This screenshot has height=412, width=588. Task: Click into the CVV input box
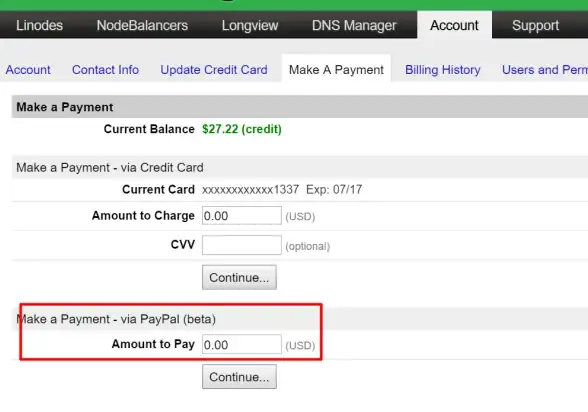point(242,245)
